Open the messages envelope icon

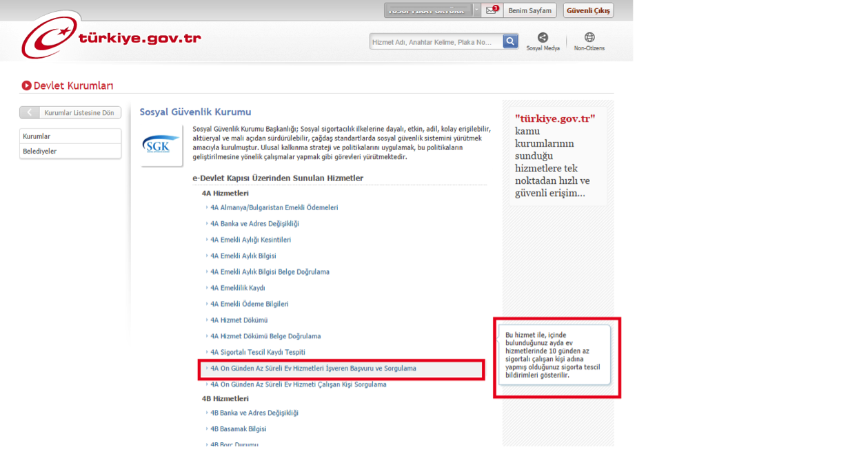pos(492,10)
